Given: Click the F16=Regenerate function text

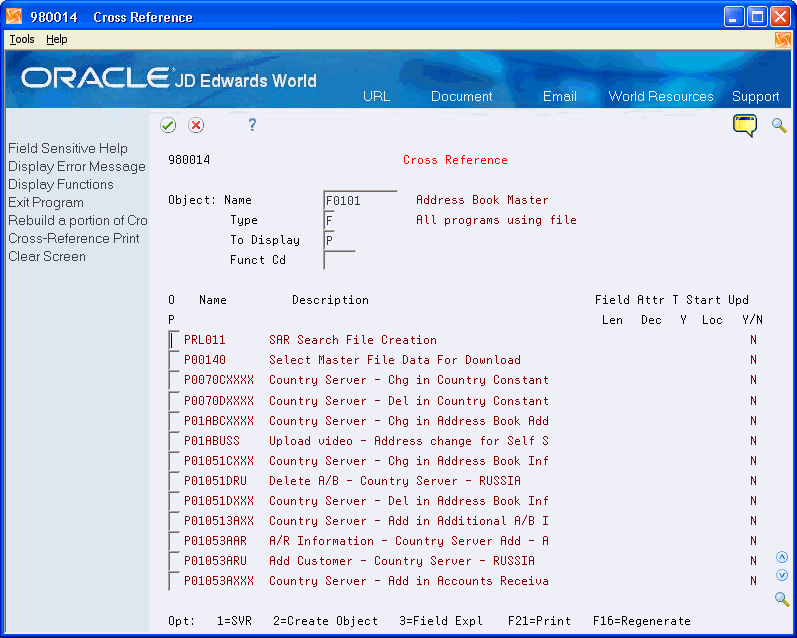Looking at the screenshot, I should (x=642, y=621).
